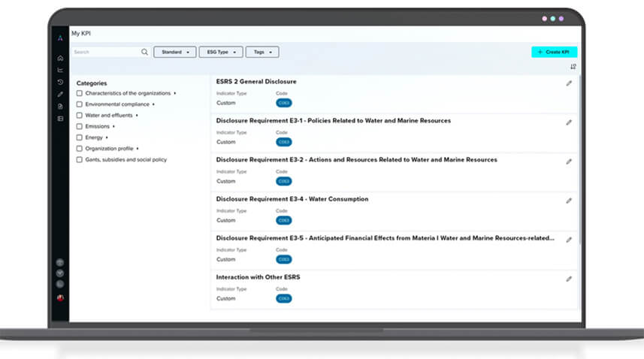Open the Tags dropdown filter
Screen dimensions: 644x359
pos(262,52)
